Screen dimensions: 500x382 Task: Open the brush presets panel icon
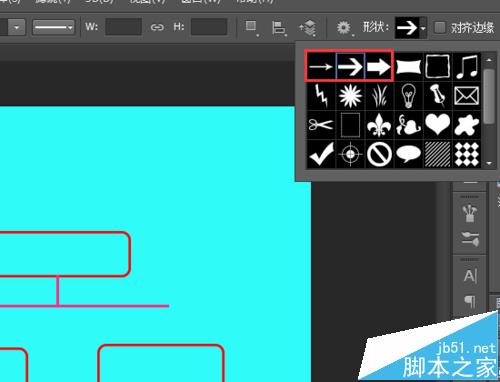pos(470,213)
